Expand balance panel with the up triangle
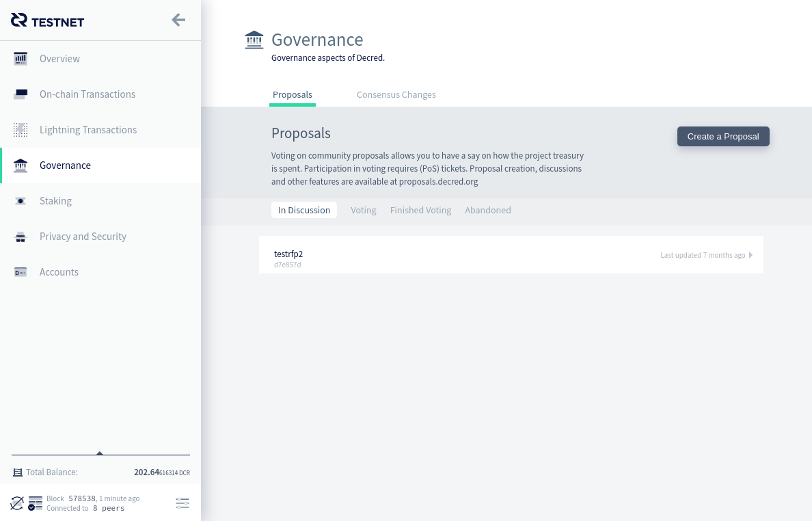Viewport: 812px width, 521px height. pos(100,453)
